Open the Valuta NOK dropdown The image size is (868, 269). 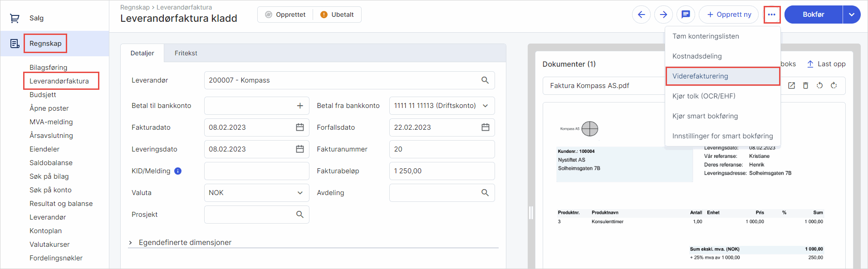[256, 193]
